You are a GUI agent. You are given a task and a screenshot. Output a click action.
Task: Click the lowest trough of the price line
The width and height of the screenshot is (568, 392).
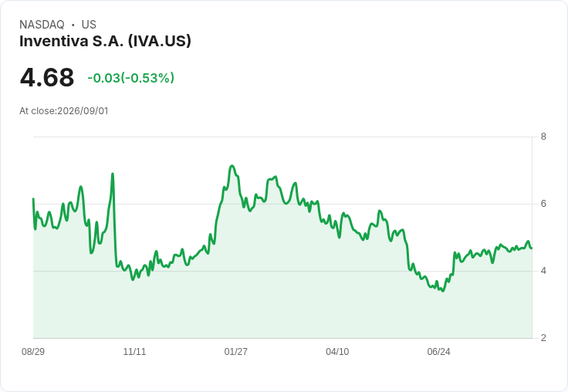pyautogui.click(x=443, y=291)
